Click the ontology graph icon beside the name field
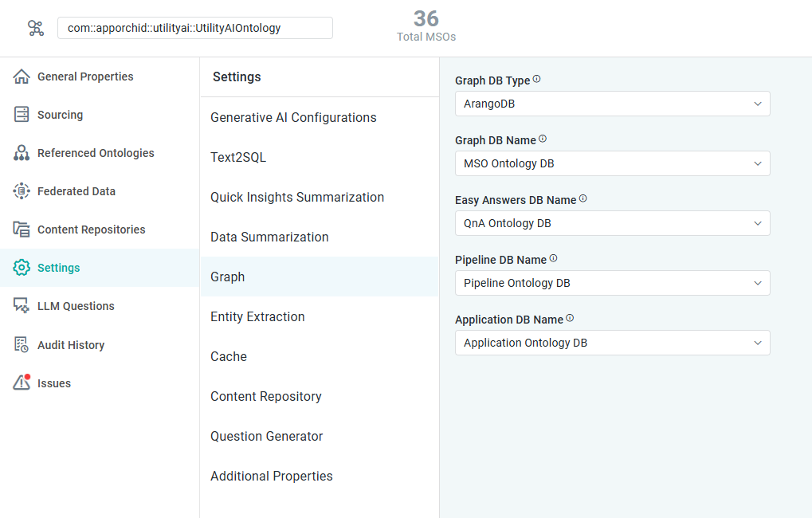The height and width of the screenshot is (518, 812). [36, 29]
